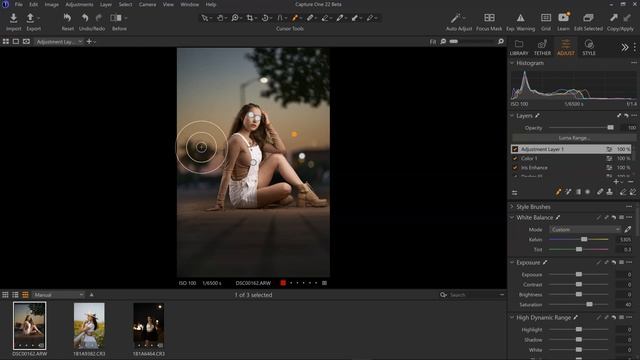Viewport: 640px width, 360px height.
Task: Open the White Balance Mode dropdown
Action: pos(585,230)
